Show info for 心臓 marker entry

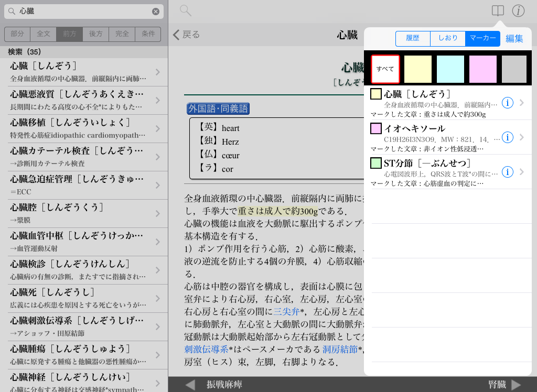507,103
